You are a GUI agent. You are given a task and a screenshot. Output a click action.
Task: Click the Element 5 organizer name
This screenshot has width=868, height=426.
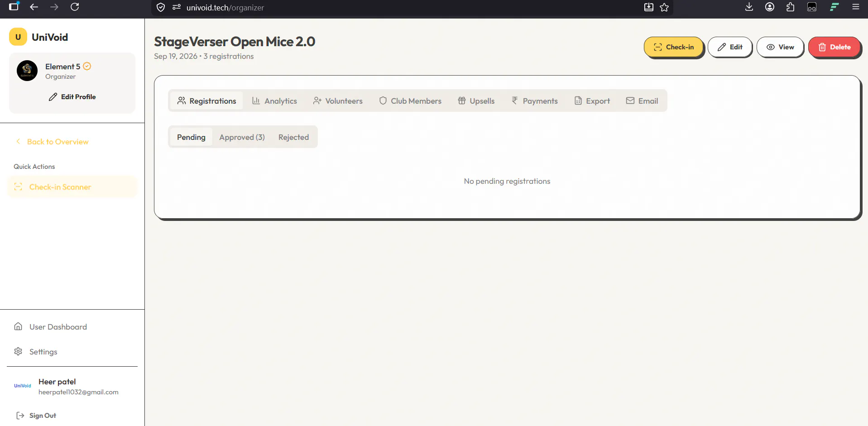[62, 67]
